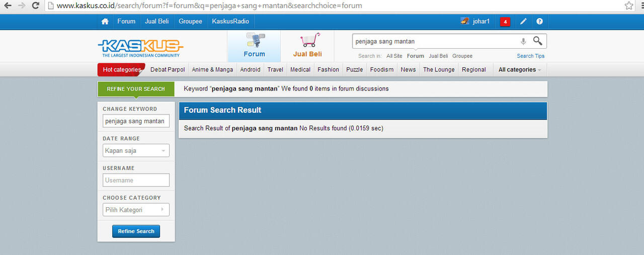Image resolution: width=644 pixels, height=255 pixels.
Task: Open The Lounge category
Action: [x=439, y=69]
